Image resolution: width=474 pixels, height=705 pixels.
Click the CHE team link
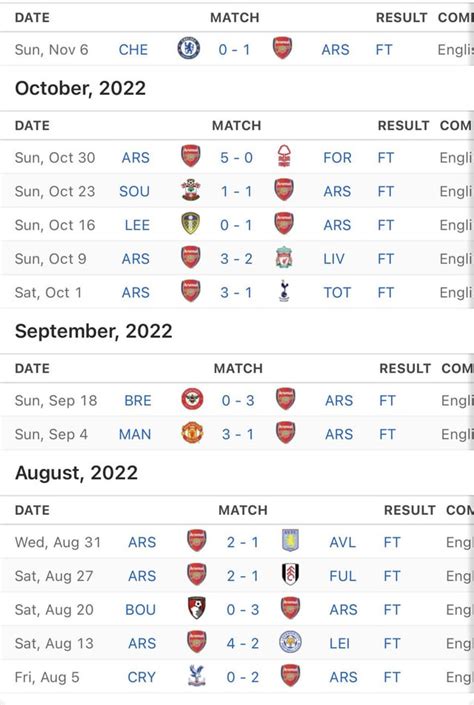click(x=133, y=49)
